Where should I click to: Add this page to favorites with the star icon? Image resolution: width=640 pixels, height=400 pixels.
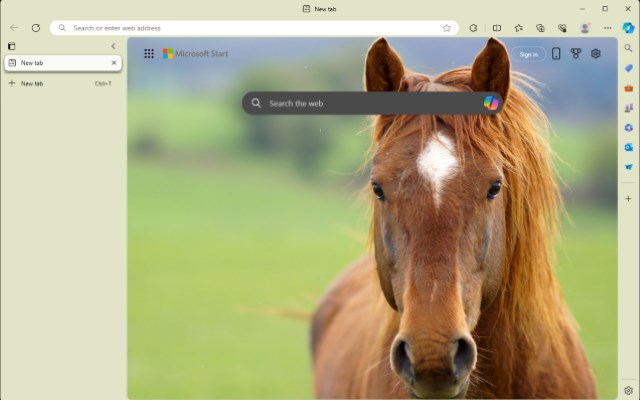click(447, 28)
